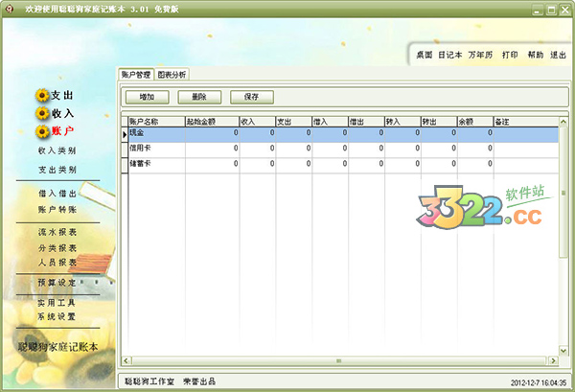The image size is (575, 392).
Task: Click the vertical scrollbar thumb
Action: point(563,193)
